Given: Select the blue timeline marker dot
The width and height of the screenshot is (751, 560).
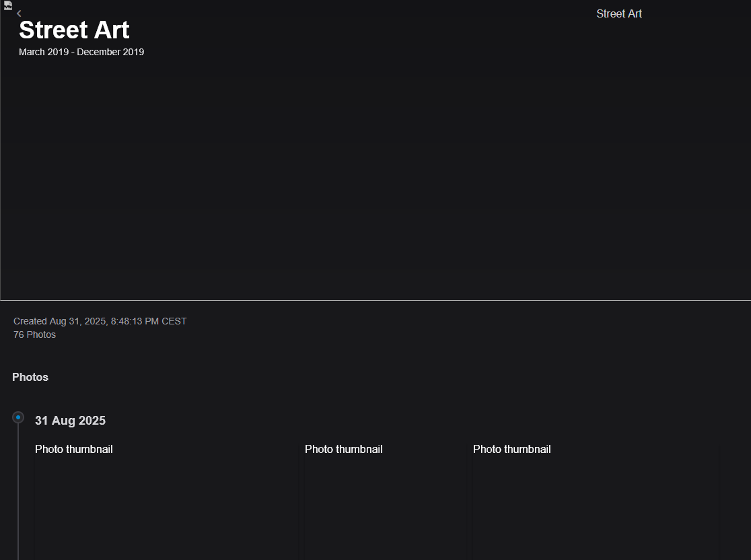Looking at the screenshot, I should click(x=18, y=417).
